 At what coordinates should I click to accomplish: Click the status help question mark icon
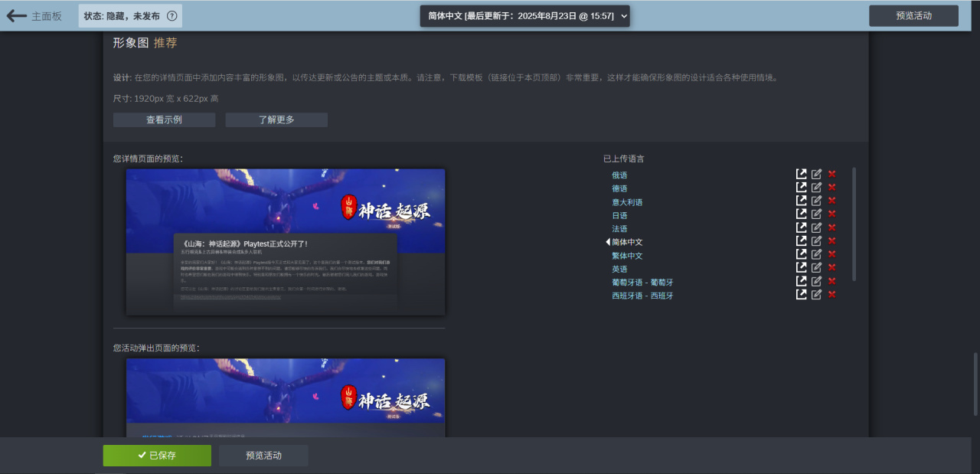click(x=171, y=15)
